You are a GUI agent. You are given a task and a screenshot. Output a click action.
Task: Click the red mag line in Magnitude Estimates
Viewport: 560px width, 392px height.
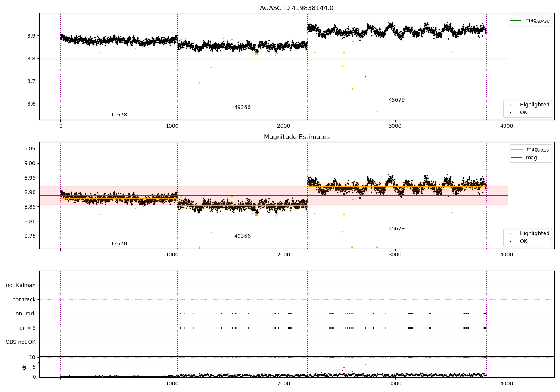tap(273, 195)
